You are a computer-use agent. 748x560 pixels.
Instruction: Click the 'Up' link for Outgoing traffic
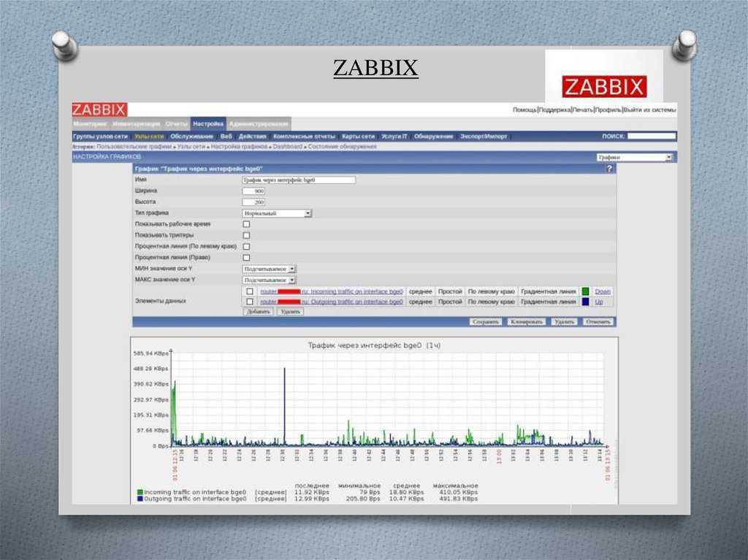click(x=599, y=302)
